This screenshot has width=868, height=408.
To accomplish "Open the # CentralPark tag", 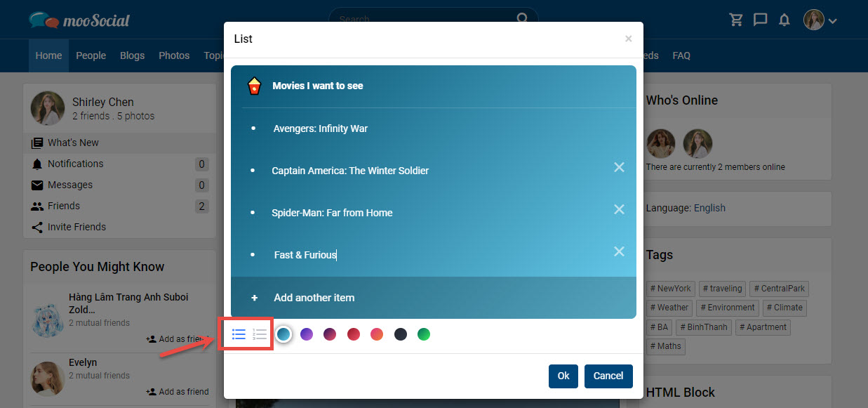I will pos(779,289).
